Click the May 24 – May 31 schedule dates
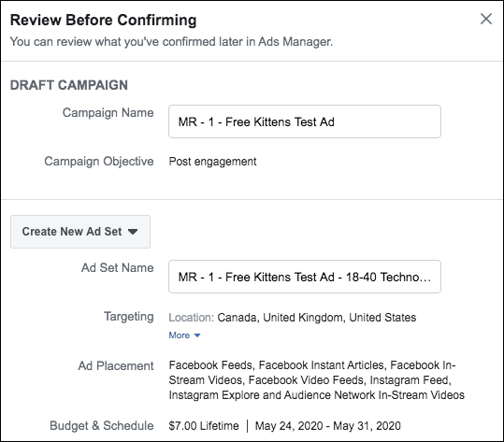This screenshot has height=442, width=504. coord(328,425)
